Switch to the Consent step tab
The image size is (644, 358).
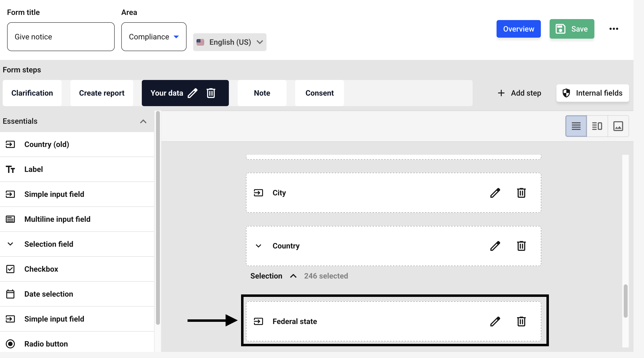(319, 93)
